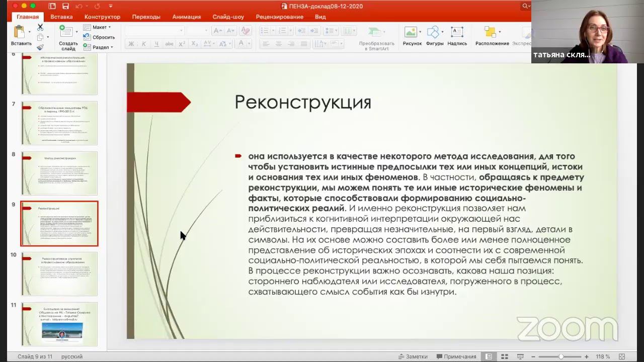Switch to slide sorter view

[505, 356]
